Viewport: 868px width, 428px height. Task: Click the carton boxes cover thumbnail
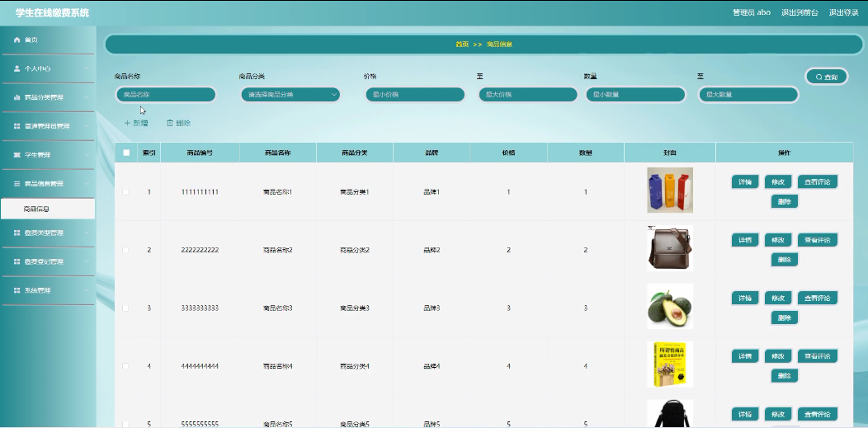[670, 190]
